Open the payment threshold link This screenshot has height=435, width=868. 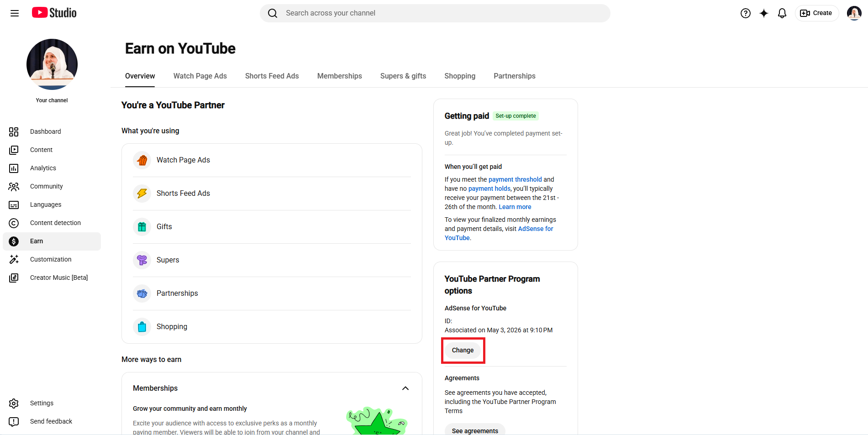[515, 179]
